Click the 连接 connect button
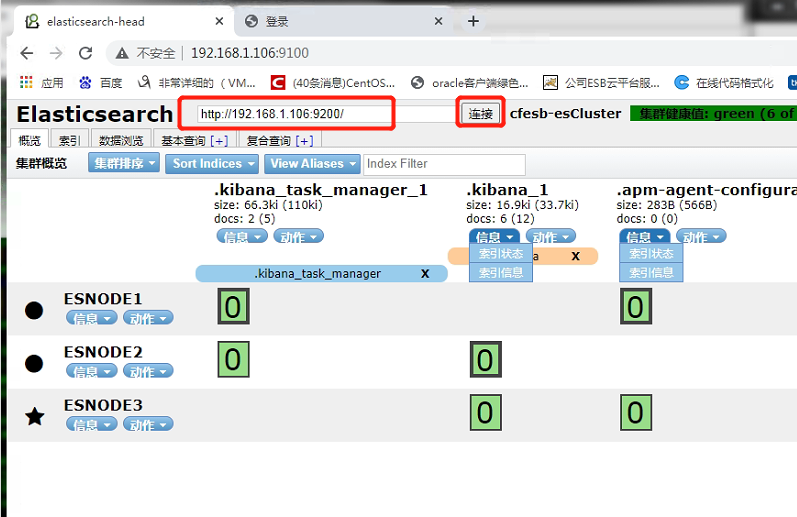Image resolution: width=797 pixels, height=517 pixels. pos(480,113)
